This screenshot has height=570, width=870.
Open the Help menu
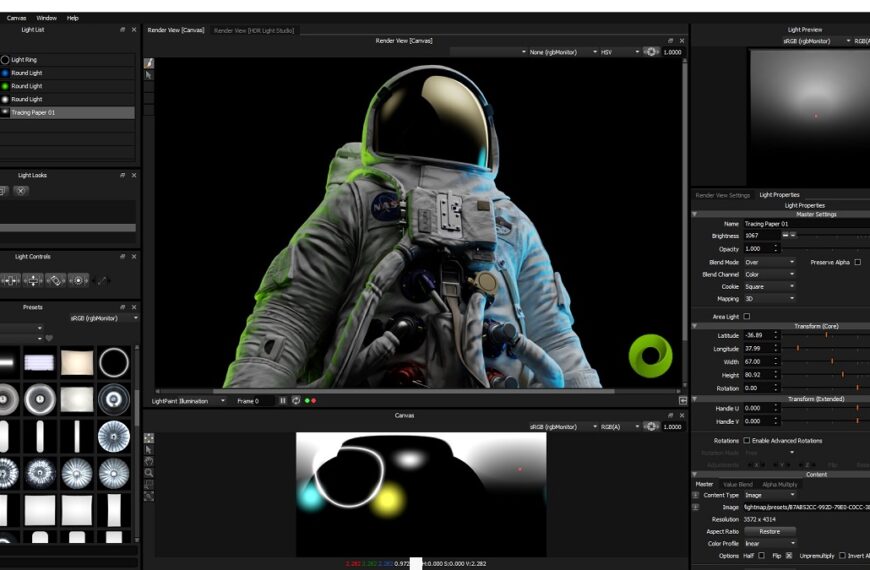point(73,18)
